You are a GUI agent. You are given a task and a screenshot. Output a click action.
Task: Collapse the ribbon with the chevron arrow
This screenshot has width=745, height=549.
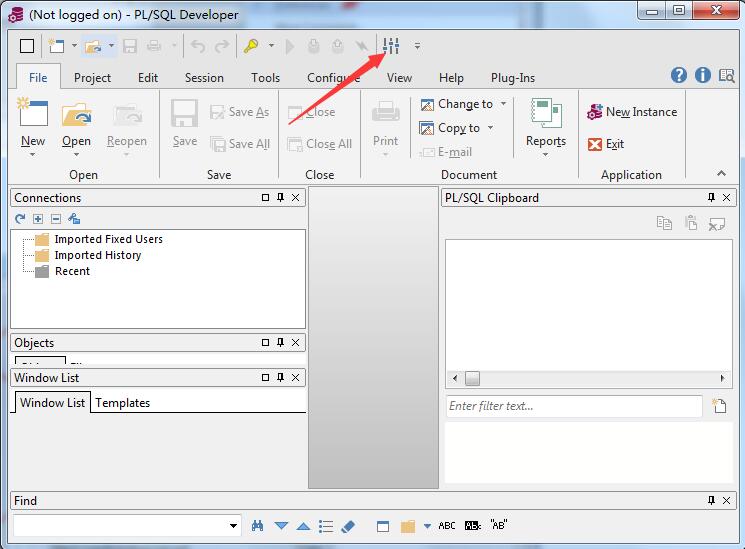(x=721, y=174)
